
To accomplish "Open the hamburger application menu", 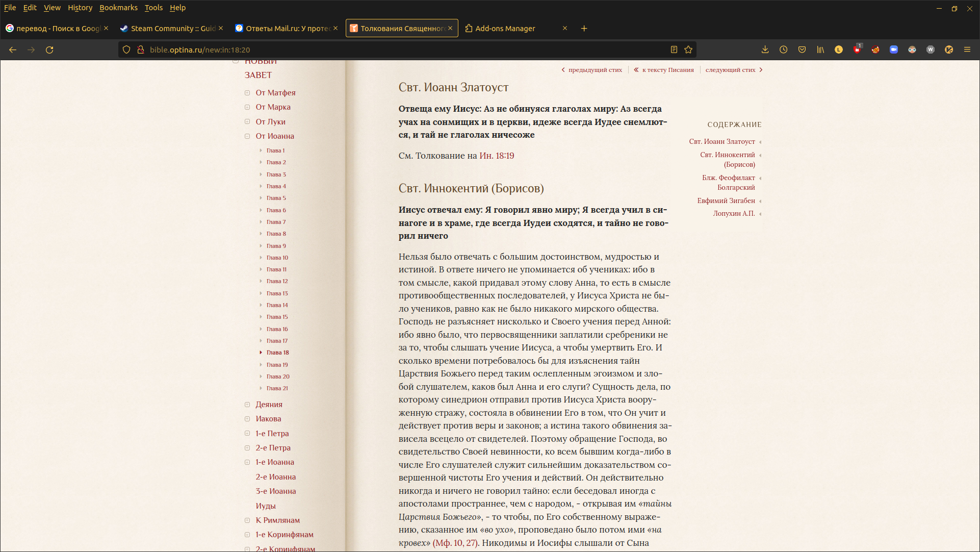I will pyautogui.click(x=967, y=49).
